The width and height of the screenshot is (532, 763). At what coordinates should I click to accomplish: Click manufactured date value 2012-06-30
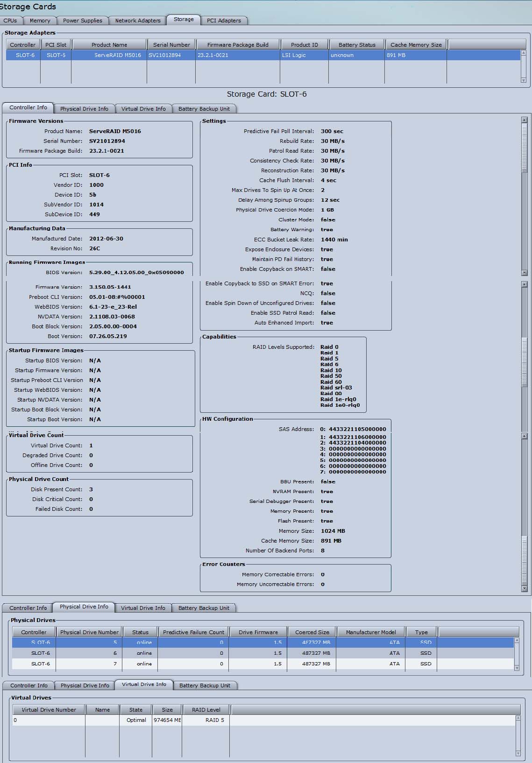pos(106,239)
